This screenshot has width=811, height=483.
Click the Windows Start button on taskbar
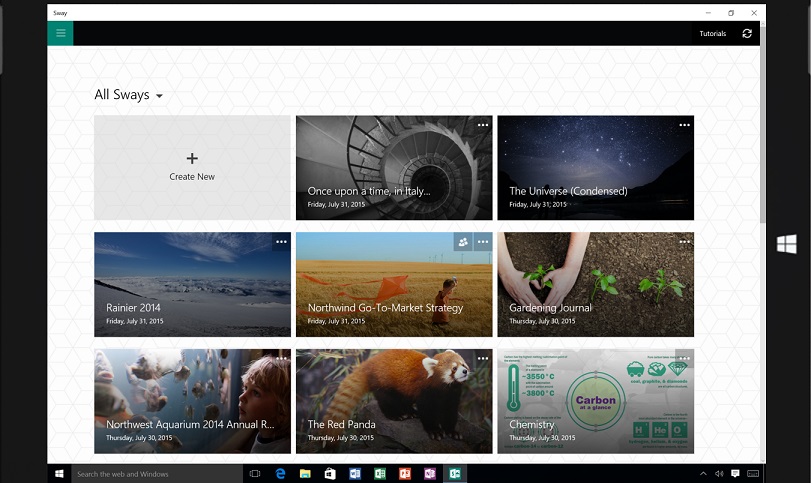tap(59, 474)
